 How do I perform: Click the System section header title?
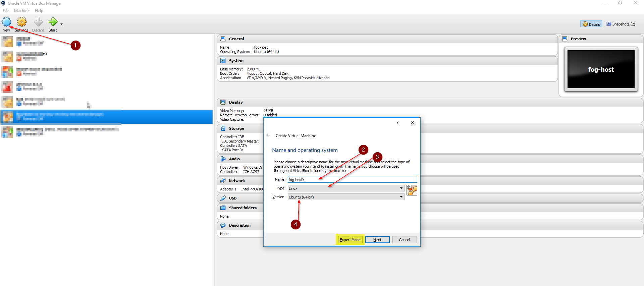click(236, 61)
